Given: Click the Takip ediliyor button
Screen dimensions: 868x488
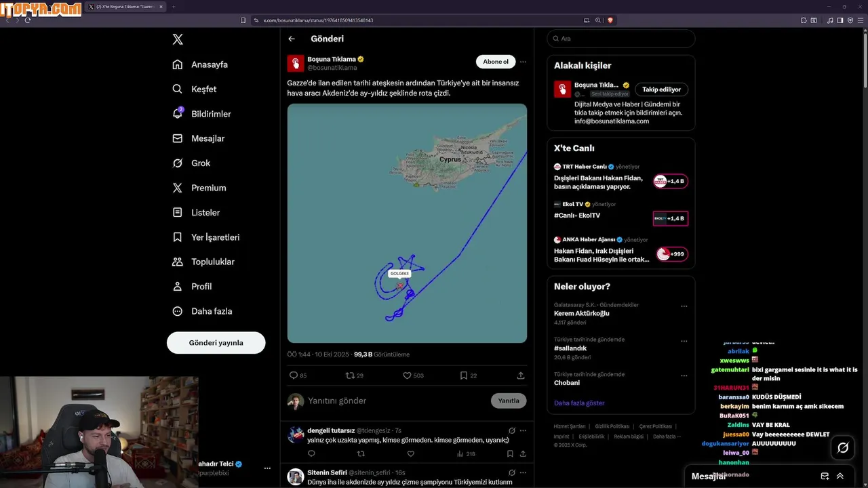Looking at the screenshot, I should tap(662, 89).
